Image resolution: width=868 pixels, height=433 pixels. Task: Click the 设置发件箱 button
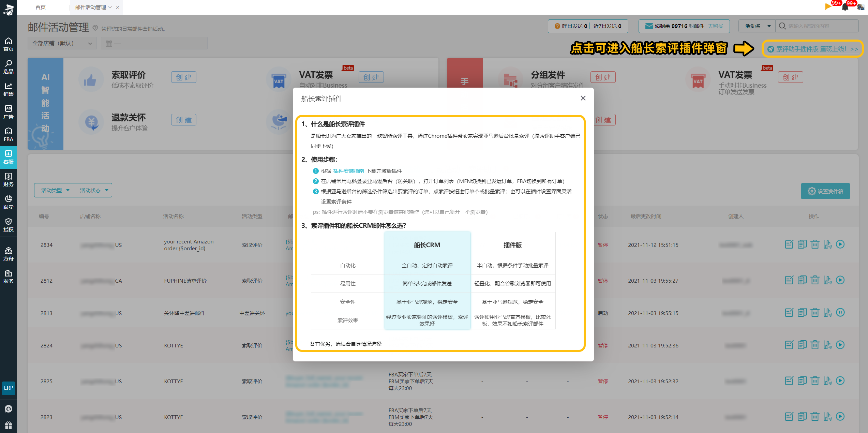825,191
